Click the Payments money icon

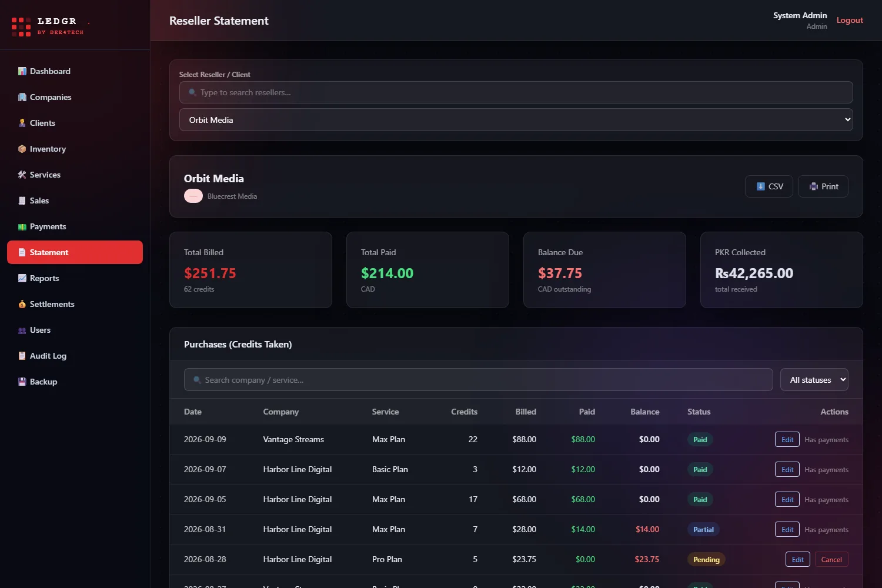[x=22, y=226]
